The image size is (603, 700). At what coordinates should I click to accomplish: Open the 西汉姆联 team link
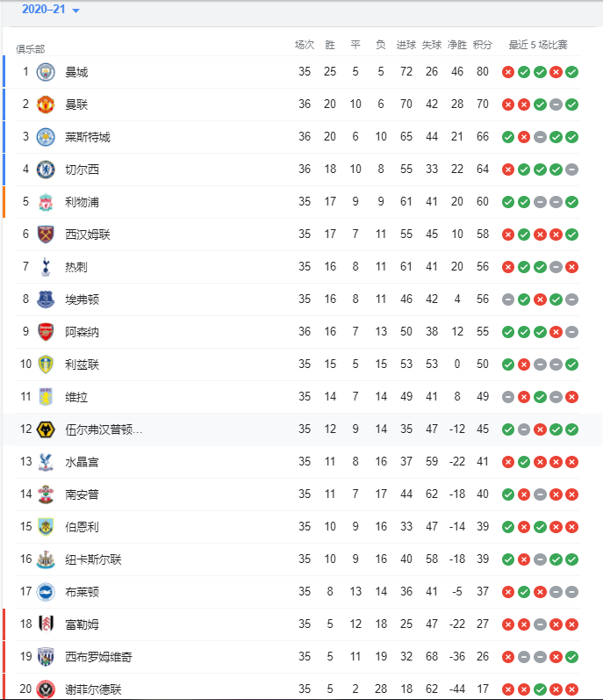click(88, 235)
